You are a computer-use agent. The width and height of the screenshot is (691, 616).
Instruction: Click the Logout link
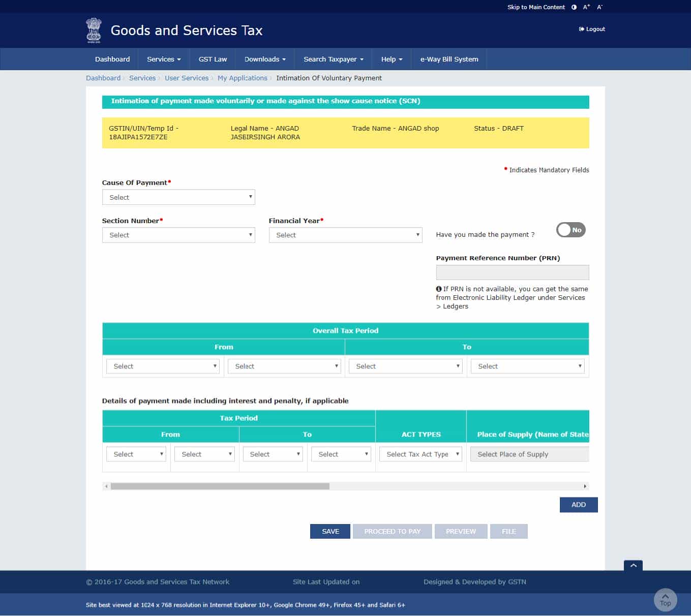coord(592,29)
